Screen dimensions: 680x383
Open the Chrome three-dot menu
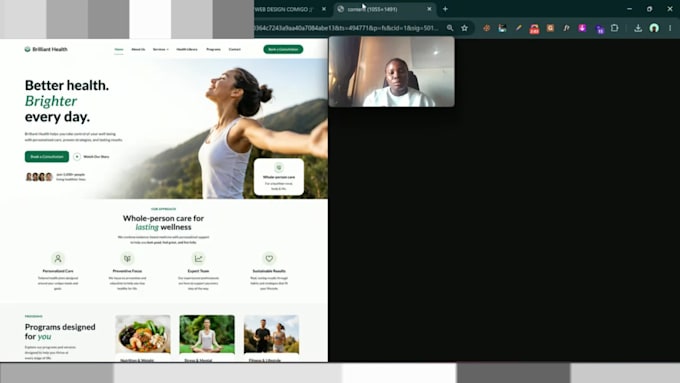670,28
